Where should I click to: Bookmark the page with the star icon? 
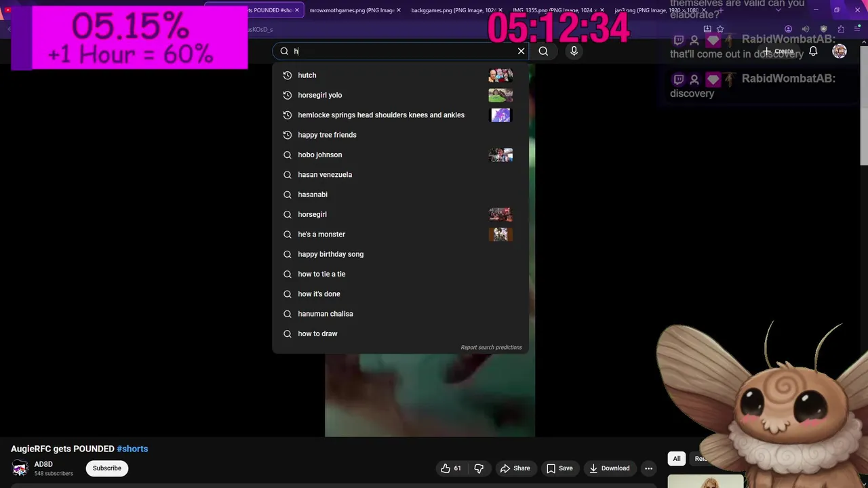pyautogui.click(x=720, y=29)
